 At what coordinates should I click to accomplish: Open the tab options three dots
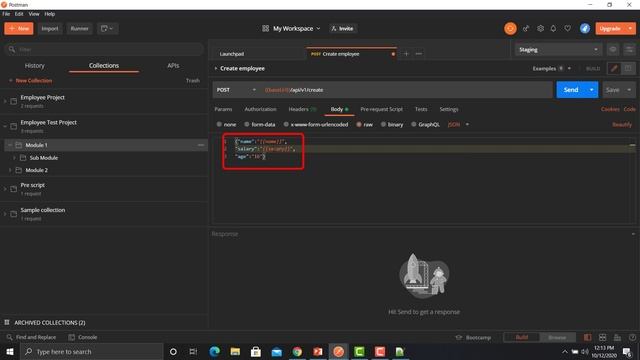(419, 54)
